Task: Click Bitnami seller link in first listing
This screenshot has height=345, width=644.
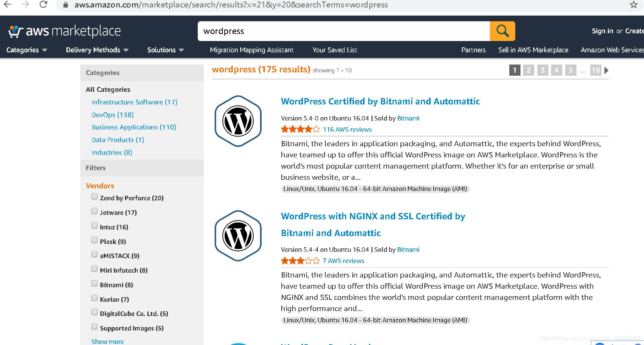Action: (408, 118)
